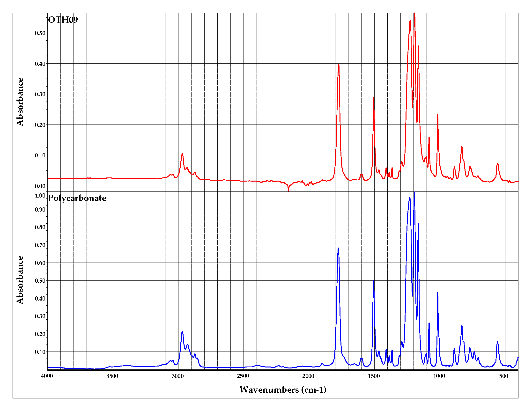Click the red peak near 830 wavenumbers

462,147
